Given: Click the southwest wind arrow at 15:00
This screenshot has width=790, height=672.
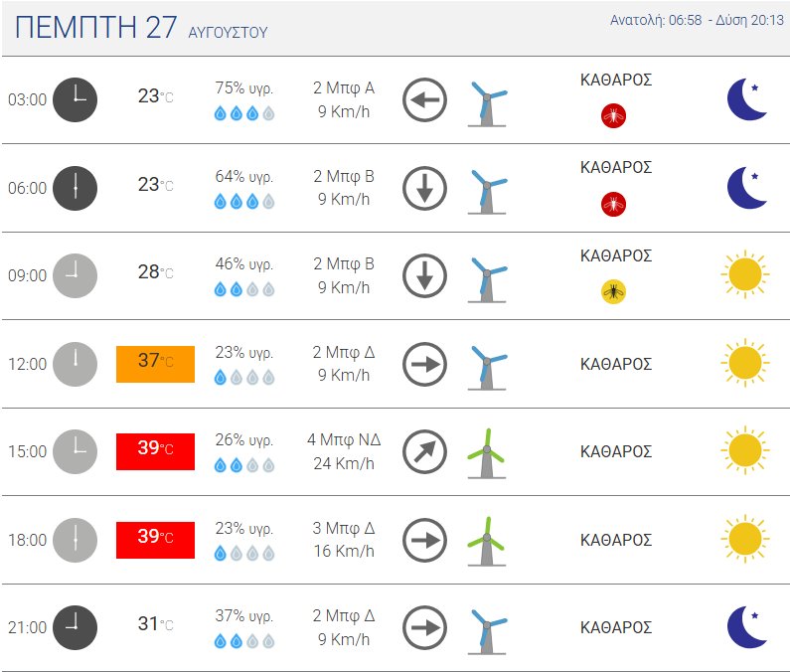Looking at the screenshot, I should pos(424,451).
